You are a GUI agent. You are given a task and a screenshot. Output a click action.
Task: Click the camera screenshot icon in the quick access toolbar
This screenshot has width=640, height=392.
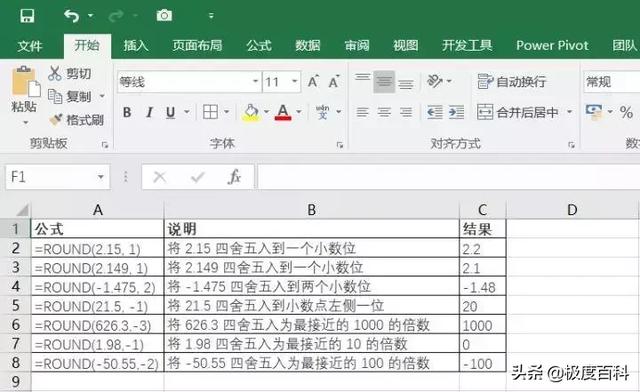click(x=164, y=16)
